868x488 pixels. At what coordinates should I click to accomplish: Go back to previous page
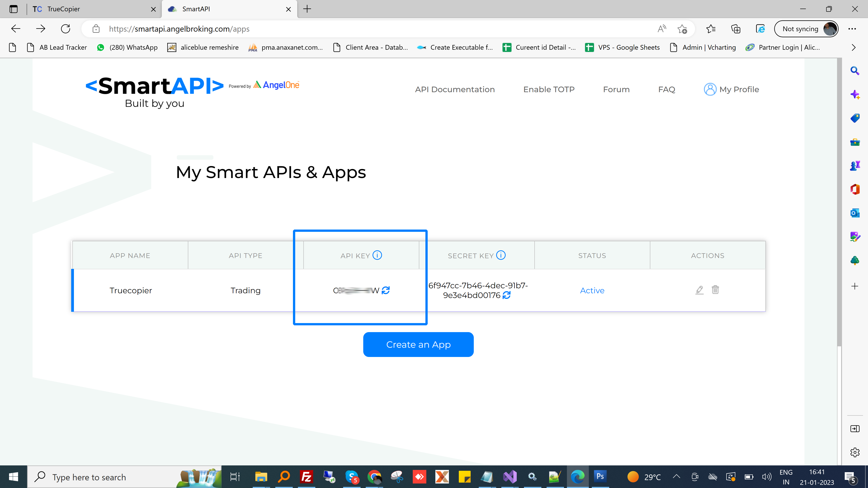(x=16, y=29)
